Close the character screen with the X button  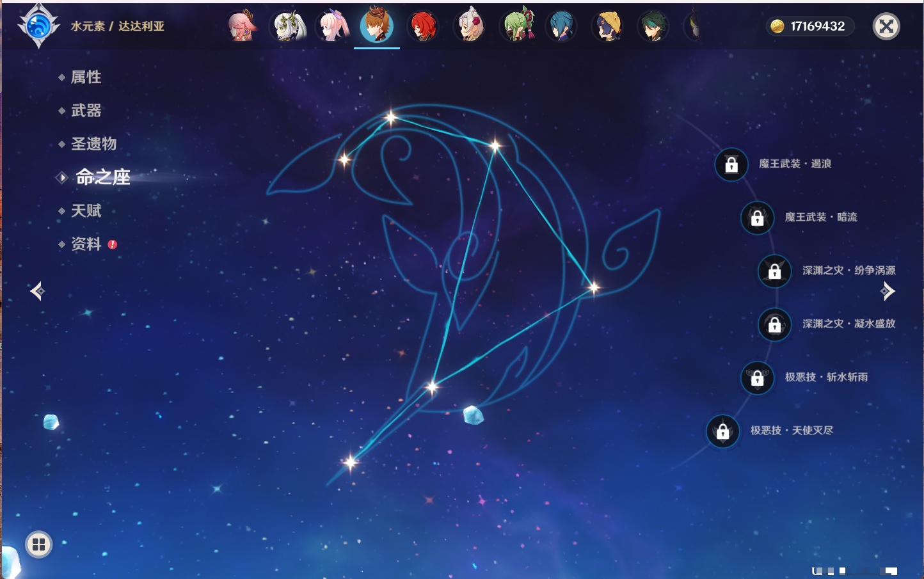tap(886, 26)
